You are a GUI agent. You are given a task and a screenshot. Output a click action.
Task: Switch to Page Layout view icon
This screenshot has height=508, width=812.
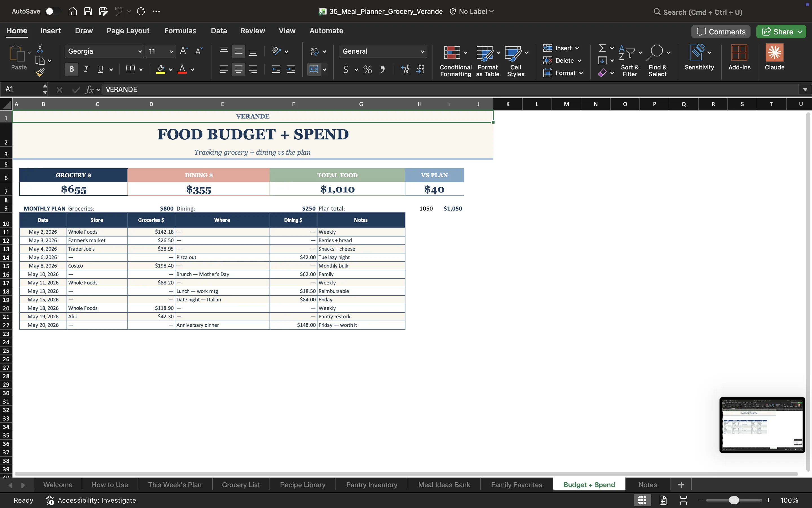pyautogui.click(x=663, y=500)
